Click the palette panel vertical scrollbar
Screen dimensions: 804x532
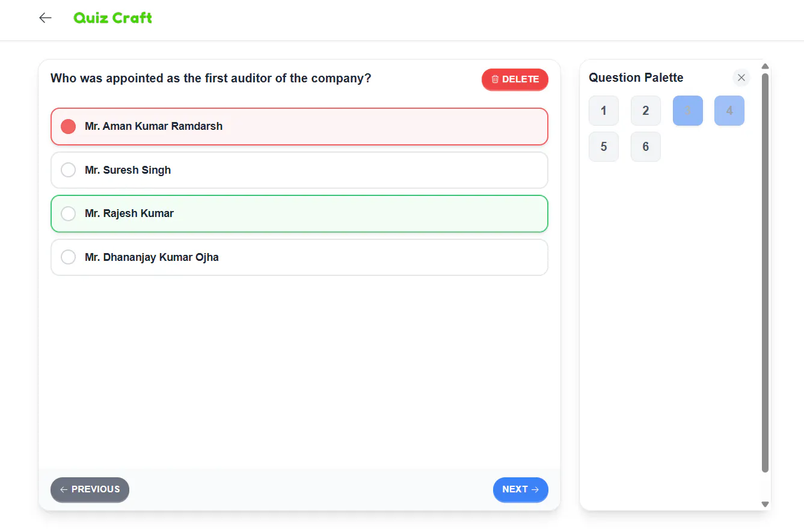coord(765,272)
